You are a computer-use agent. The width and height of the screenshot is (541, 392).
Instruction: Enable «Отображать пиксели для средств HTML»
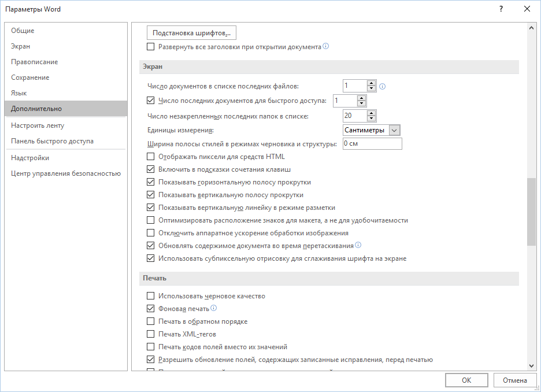tap(151, 157)
